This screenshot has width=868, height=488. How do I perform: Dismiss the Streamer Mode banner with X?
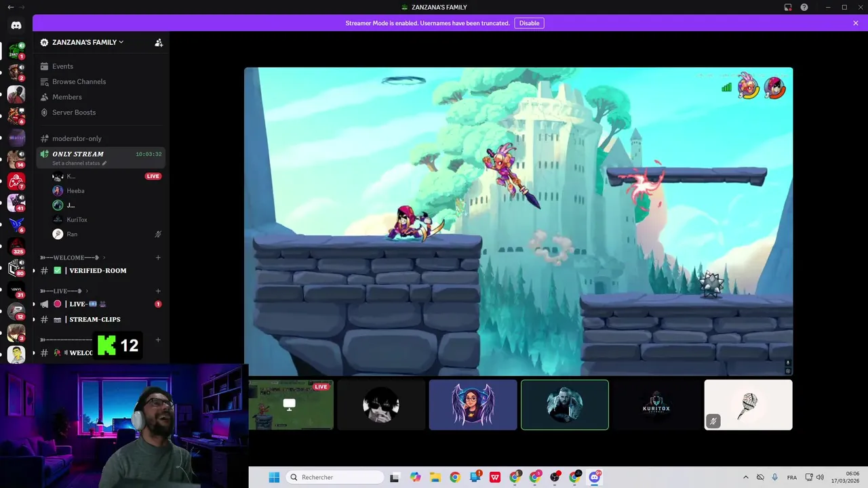pos(856,23)
